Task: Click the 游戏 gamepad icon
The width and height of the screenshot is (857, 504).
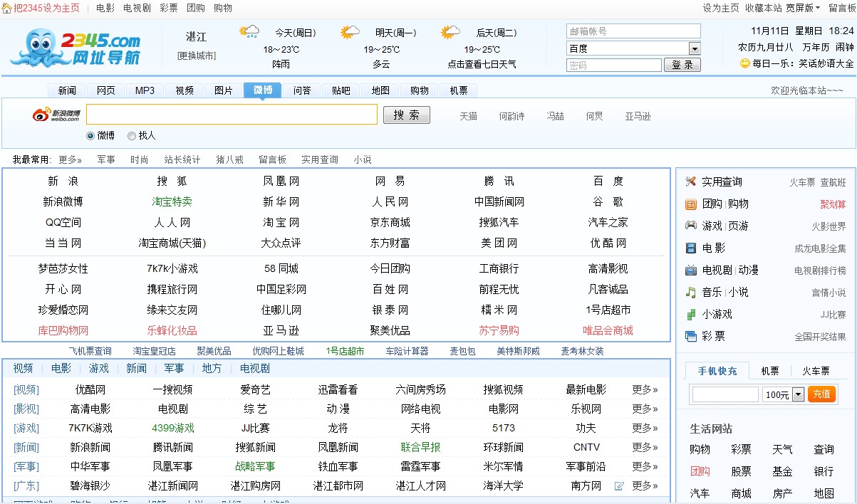Action: pyautogui.click(x=690, y=226)
